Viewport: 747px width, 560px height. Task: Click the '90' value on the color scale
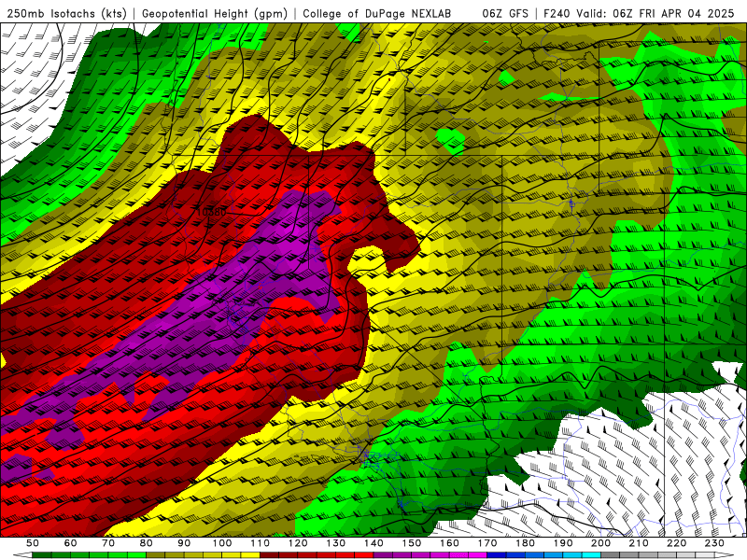click(x=184, y=543)
